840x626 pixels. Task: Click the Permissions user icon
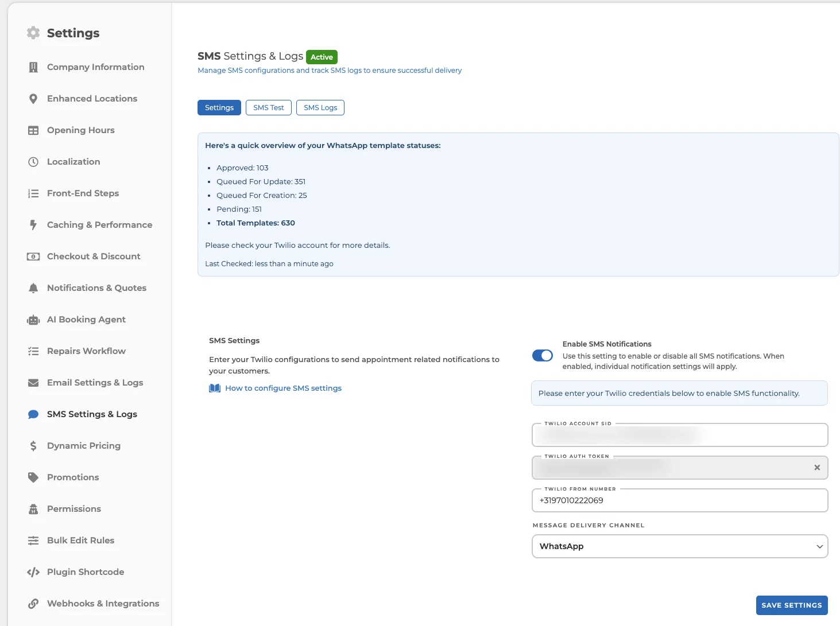pyautogui.click(x=33, y=509)
